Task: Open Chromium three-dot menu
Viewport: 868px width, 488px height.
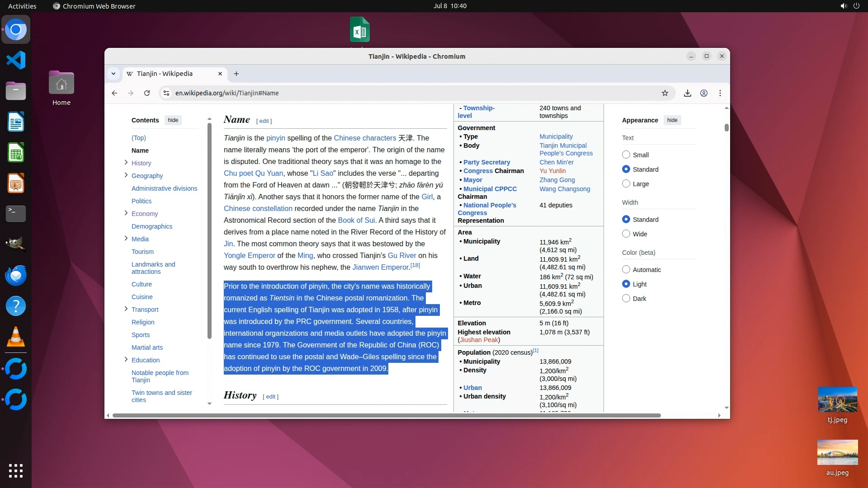Action: tap(720, 93)
